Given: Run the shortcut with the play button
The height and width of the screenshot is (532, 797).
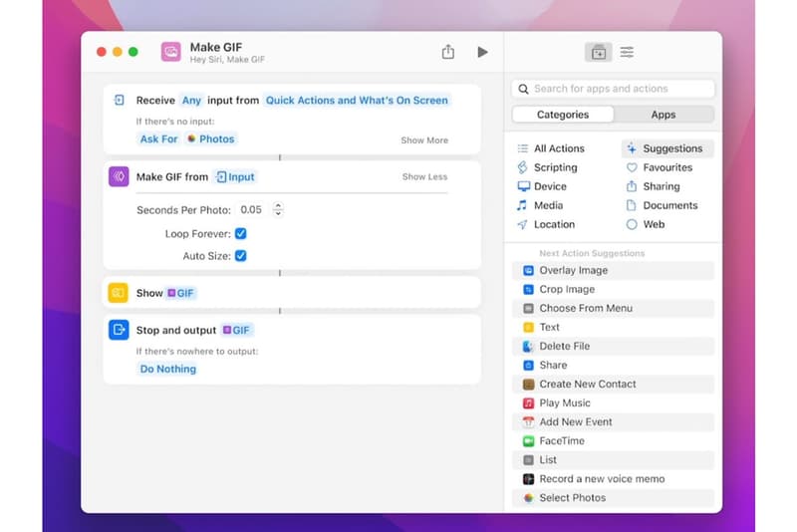Looking at the screenshot, I should coord(482,52).
